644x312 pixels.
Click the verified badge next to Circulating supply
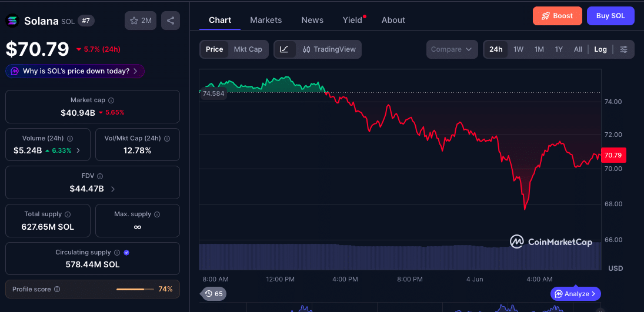tap(126, 253)
